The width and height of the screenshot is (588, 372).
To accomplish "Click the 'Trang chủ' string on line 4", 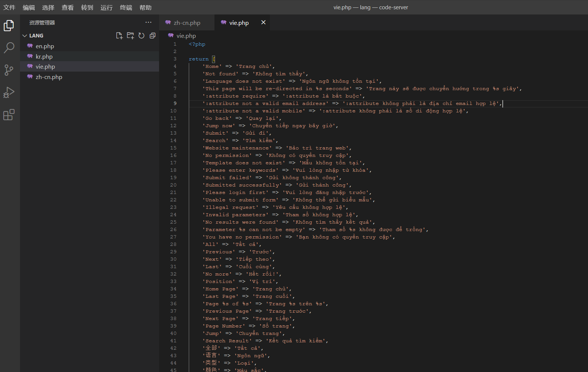I will tap(254, 66).
